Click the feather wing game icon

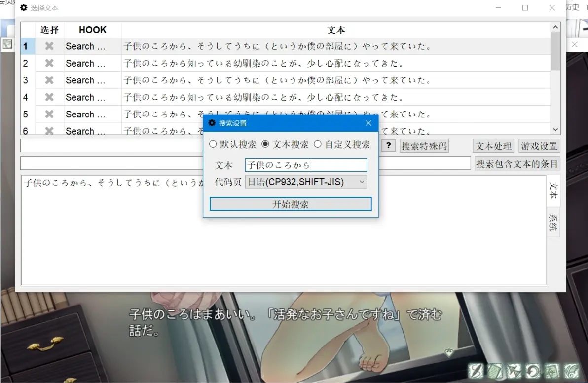571,370
